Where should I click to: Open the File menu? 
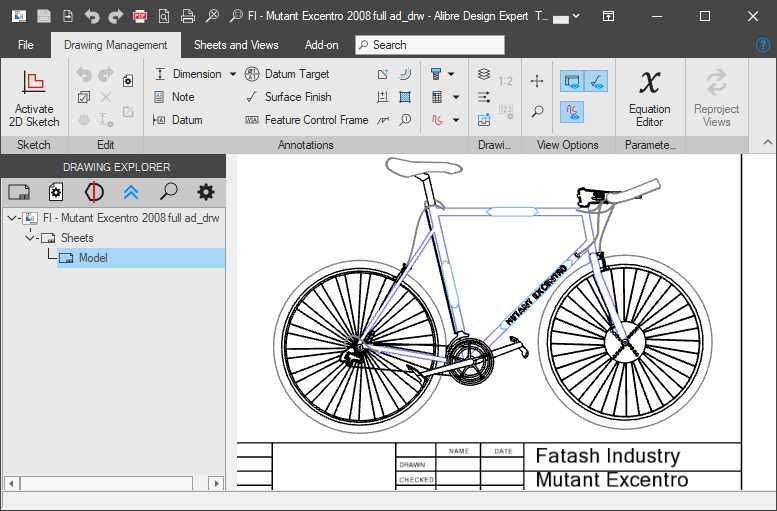[x=26, y=45]
